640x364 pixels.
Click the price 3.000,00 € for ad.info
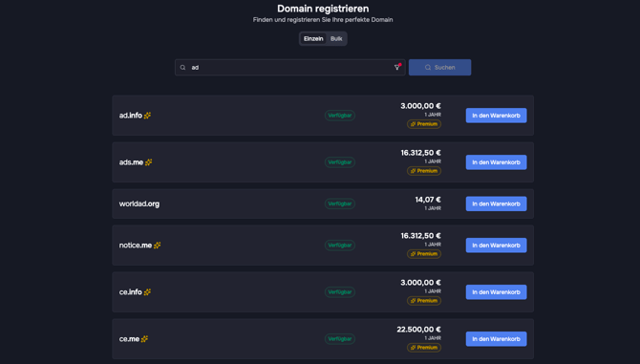(x=421, y=106)
